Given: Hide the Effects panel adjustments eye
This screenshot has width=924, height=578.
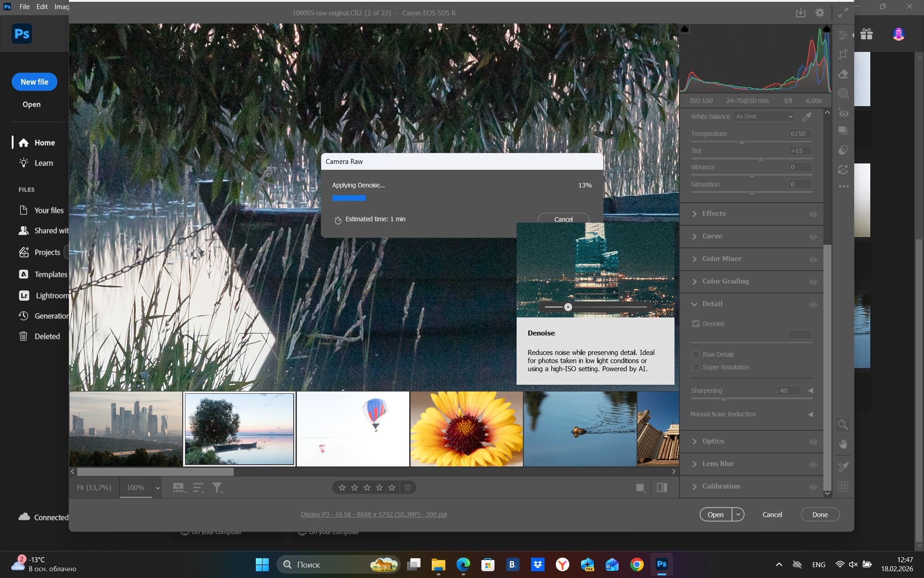Looking at the screenshot, I should (813, 214).
